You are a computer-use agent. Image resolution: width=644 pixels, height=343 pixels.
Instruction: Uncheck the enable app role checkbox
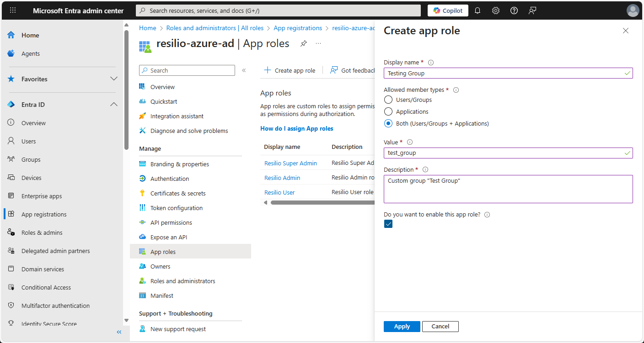tap(388, 224)
